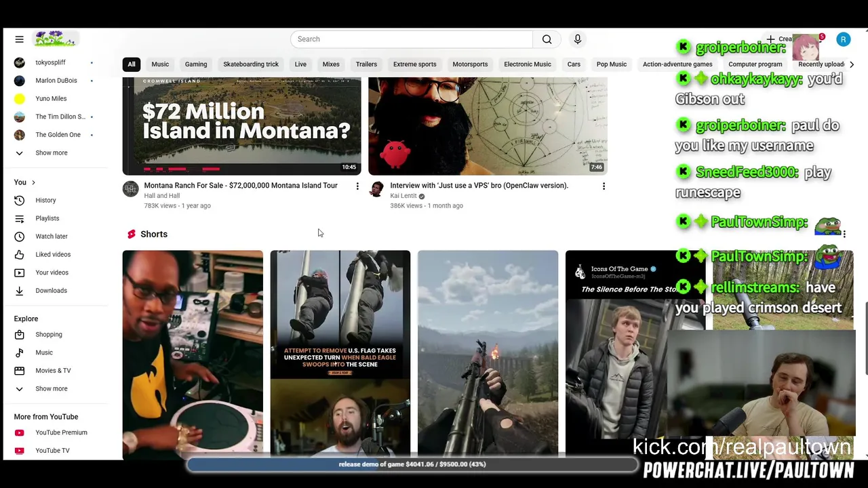Play the bearded man interview thumbnail
Screen dimensions: 868x488
(488, 126)
